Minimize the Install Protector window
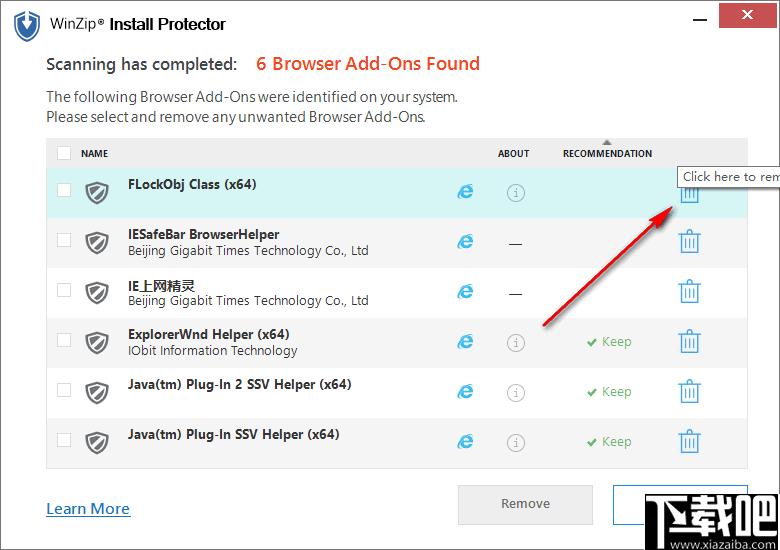This screenshot has width=780, height=550. [x=700, y=20]
